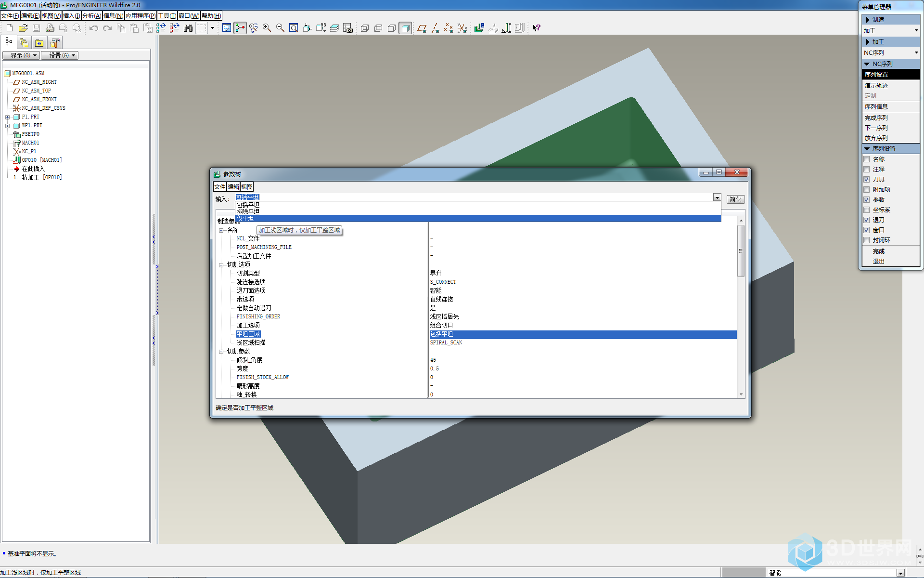The image size is (924, 578).
Task: Toggle coordinate systems visibility icon
Action: 462,28
